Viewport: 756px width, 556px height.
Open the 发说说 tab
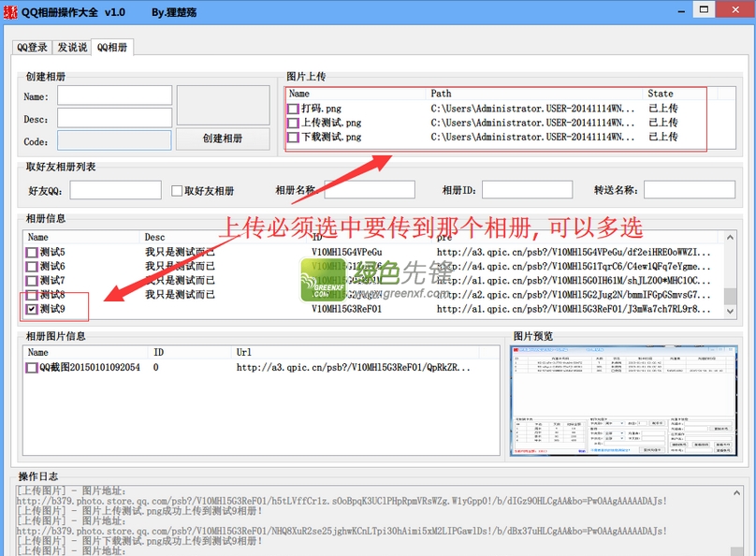(72, 47)
